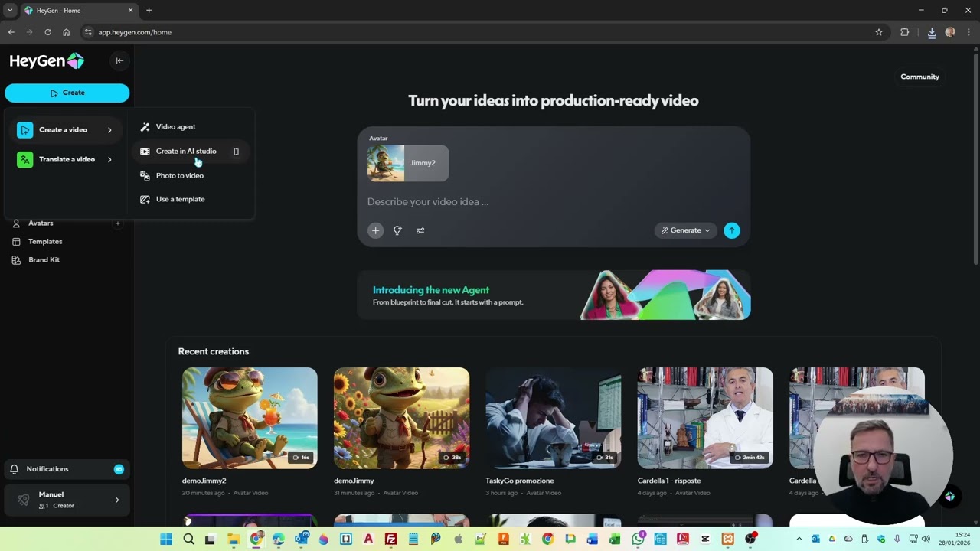Submit prompt with blue arrow button

pyautogui.click(x=732, y=230)
